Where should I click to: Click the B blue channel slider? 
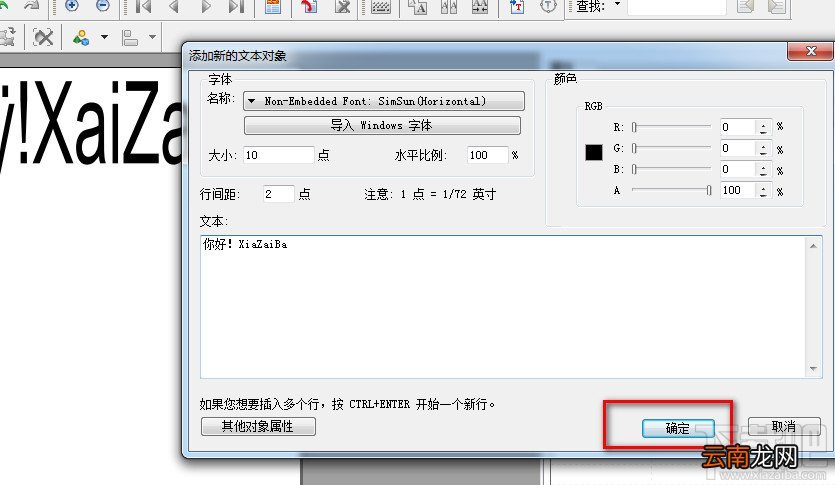point(671,169)
